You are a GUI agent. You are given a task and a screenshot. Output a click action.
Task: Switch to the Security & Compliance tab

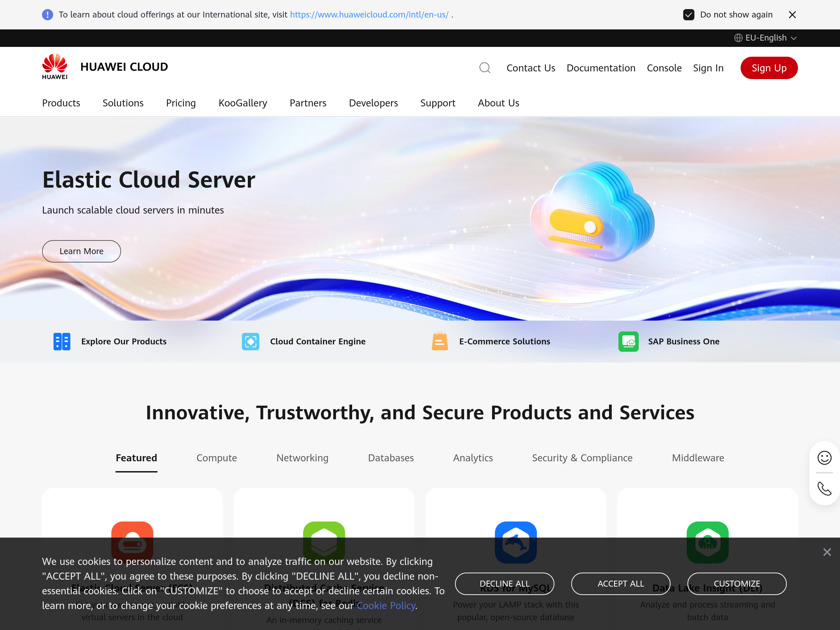point(582,458)
